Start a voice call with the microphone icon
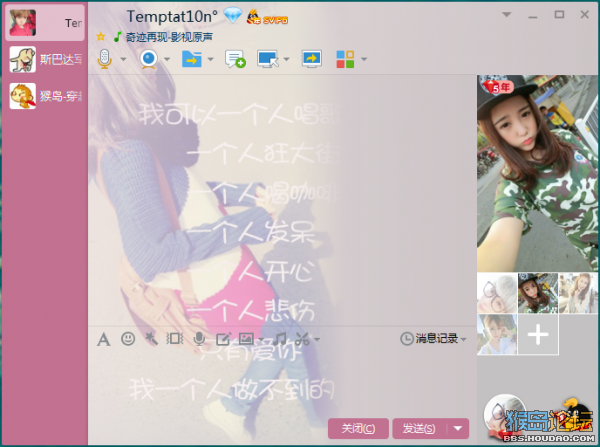The width and height of the screenshot is (600, 447). click(105, 59)
